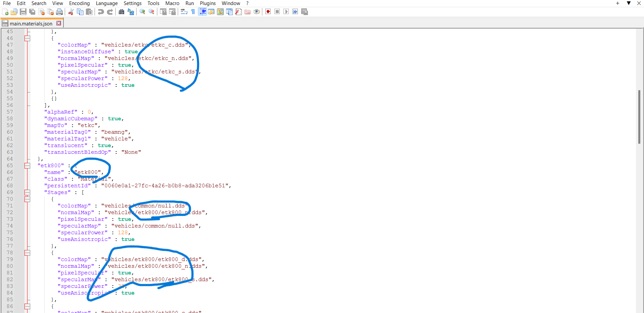Screen dimensions: 644x313
Task: Collapse the stage block at line 78
Action: [x=27, y=253]
